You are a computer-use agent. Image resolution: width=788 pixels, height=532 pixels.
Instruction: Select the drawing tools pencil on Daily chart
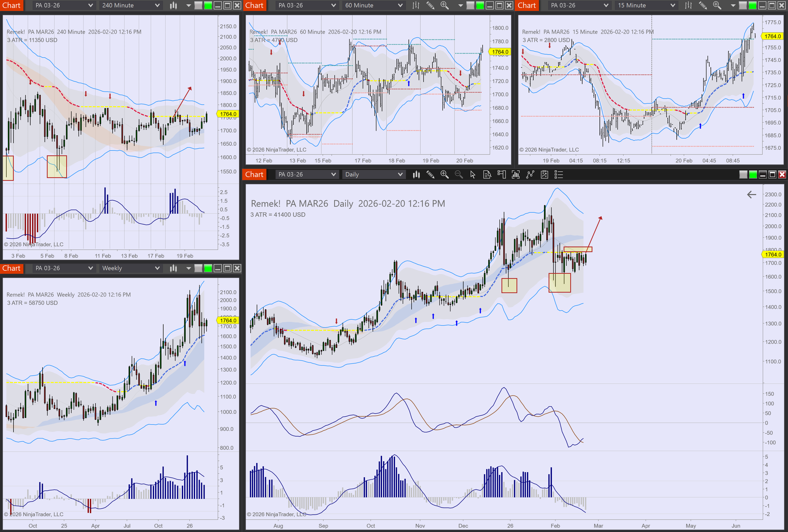click(430, 175)
